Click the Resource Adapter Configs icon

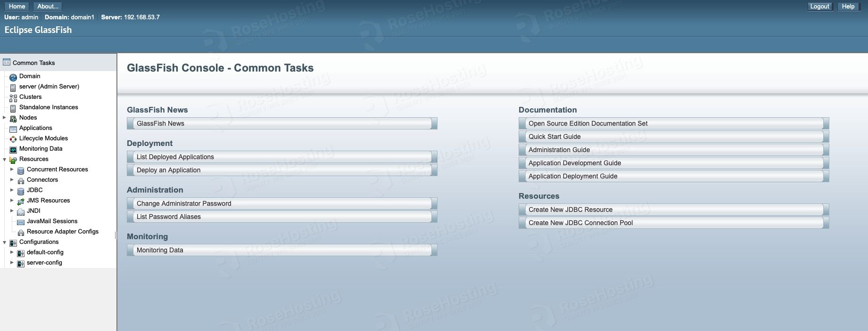(21, 232)
